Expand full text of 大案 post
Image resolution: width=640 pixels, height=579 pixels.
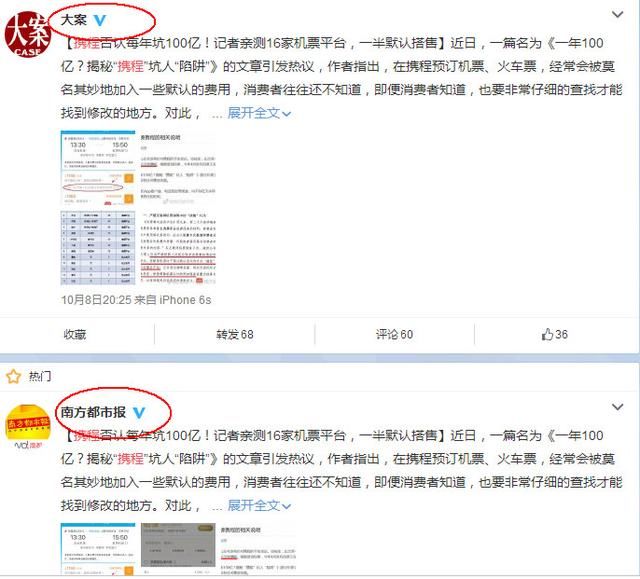pyautogui.click(x=259, y=113)
